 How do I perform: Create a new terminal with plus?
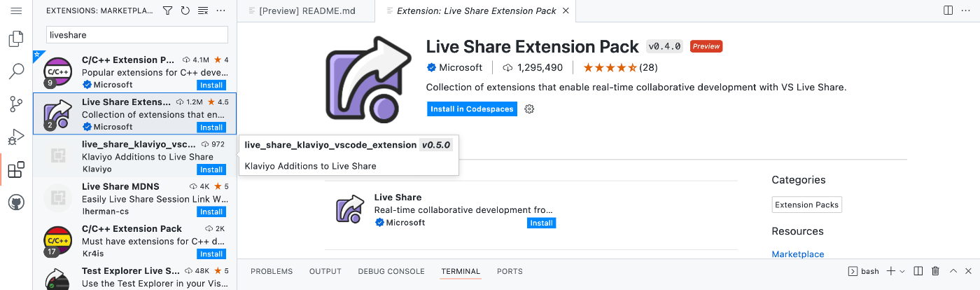point(891,271)
